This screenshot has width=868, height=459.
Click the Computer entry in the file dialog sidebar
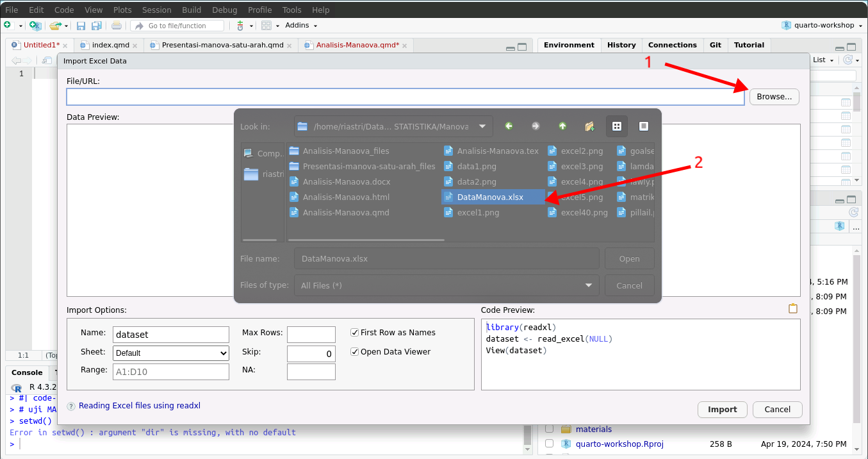coord(263,154)
